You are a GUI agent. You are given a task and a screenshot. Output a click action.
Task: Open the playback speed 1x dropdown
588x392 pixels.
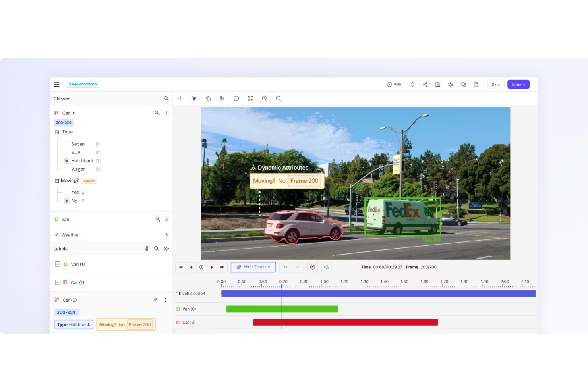[x=291, y=267]
